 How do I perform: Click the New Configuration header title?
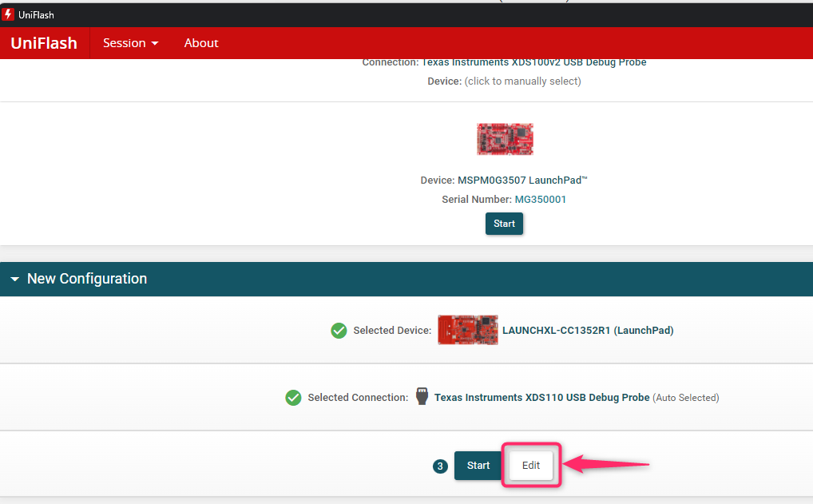click(87, 279)
